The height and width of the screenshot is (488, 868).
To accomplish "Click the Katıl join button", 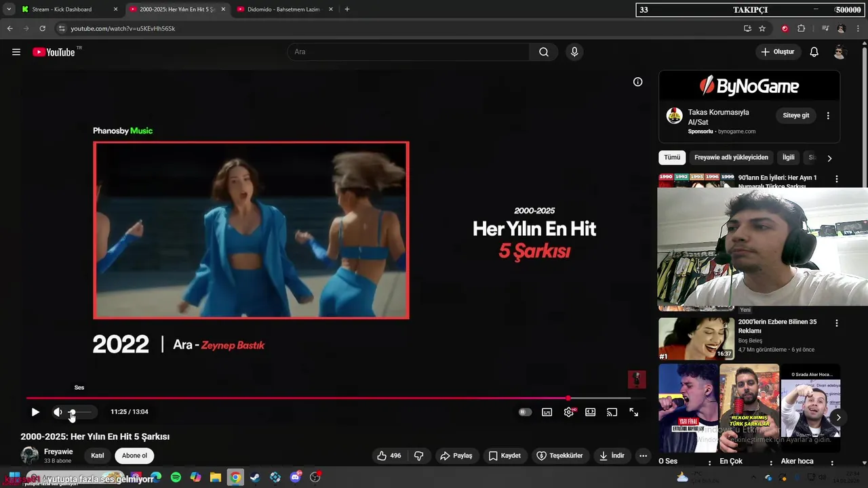I will tap(98, 456).
